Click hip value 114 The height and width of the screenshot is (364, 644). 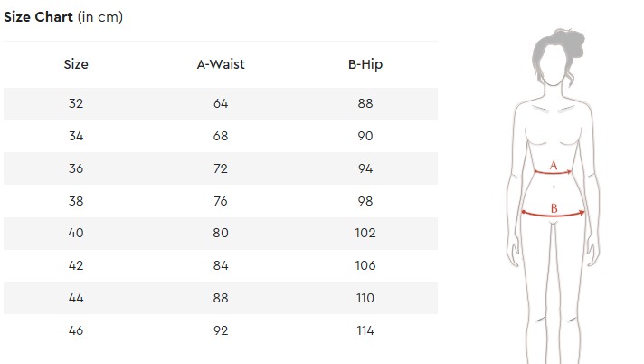[x=365, y=330]
